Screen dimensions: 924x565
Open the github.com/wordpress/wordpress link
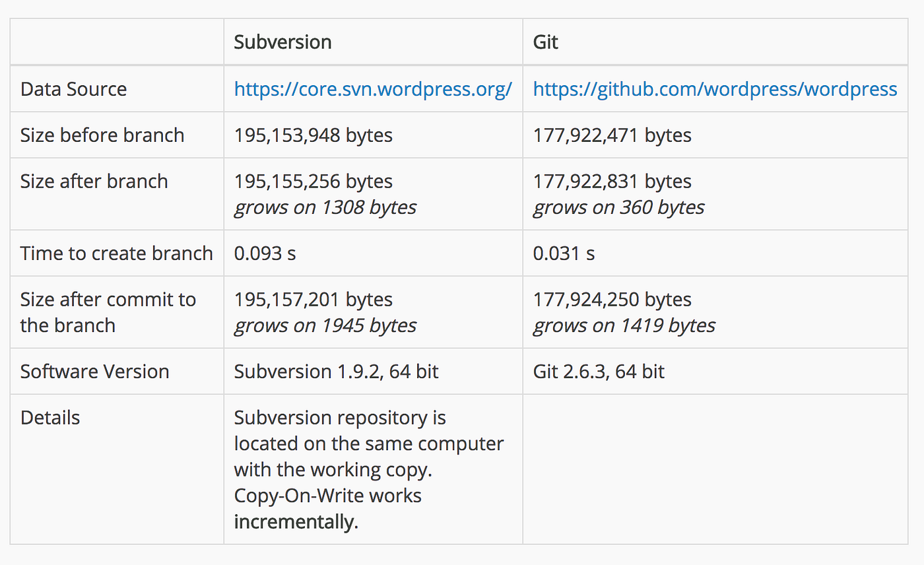pos(715,89)
